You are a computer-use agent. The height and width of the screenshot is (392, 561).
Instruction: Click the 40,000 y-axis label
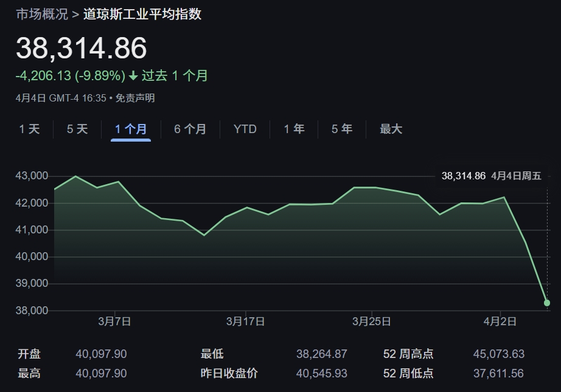(32, 256)
